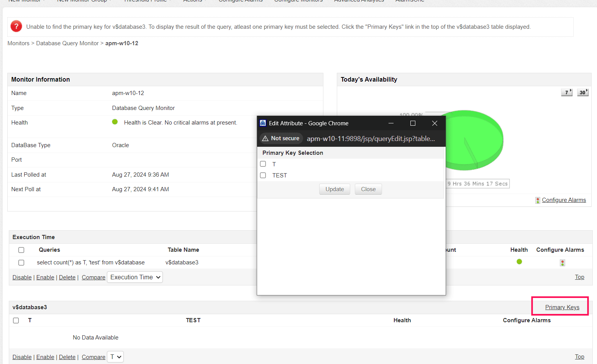Click the Close button in Primary Key Selection
The height and width of the screenshot is (364, 597).
pos(368,189)
